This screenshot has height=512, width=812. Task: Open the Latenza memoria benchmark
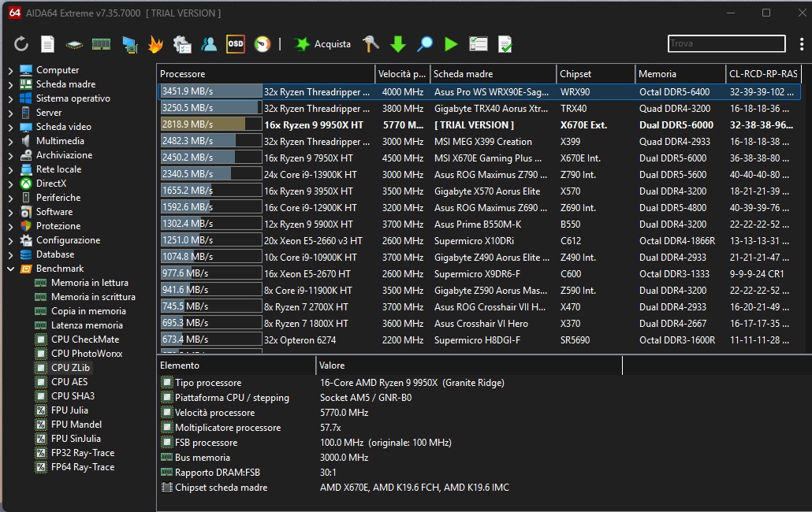[x=87, y=325]
